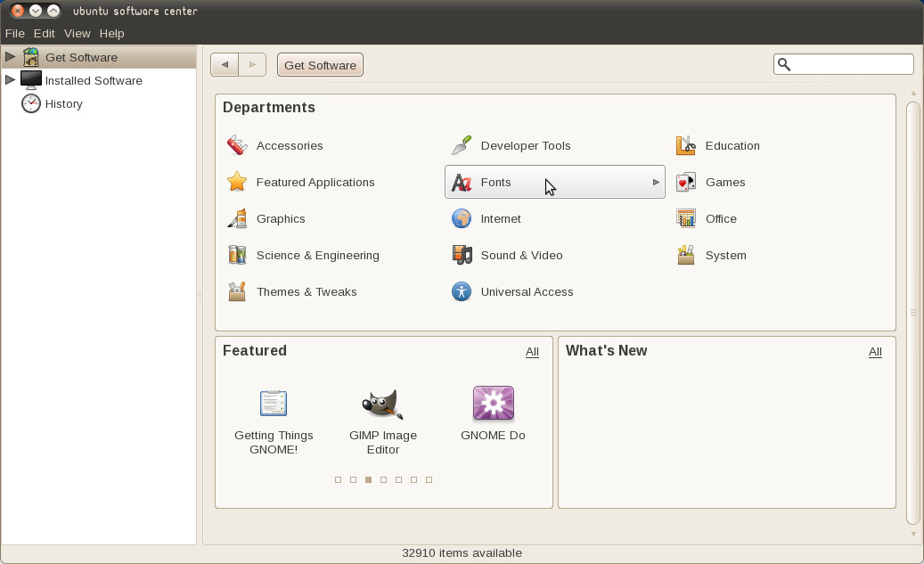Open the GNOME Do featured icon
Image resolution: width=924 pixels, height=564 pixels.
click(x=494, y=403)
